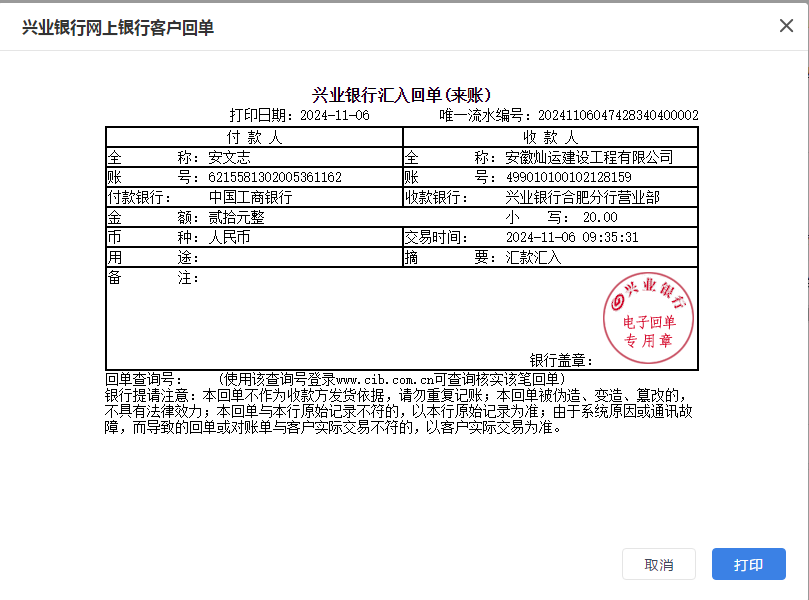Screen dimensions: 809x600
Task: Click the payer name 安文志
Action: coord(229,157)
